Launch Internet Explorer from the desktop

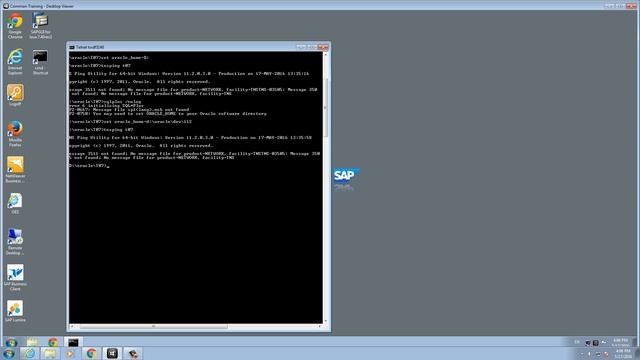pos(15,61)
